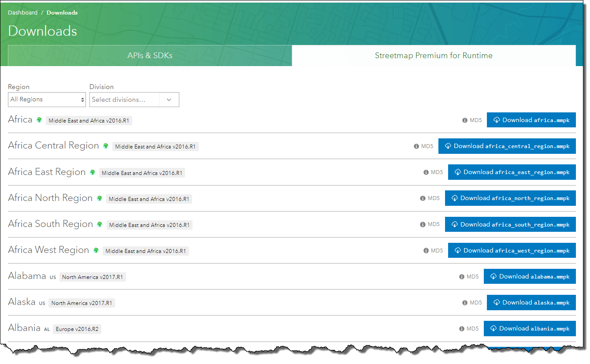
Task: Click the Alabama row title
Action: (27, 276)
